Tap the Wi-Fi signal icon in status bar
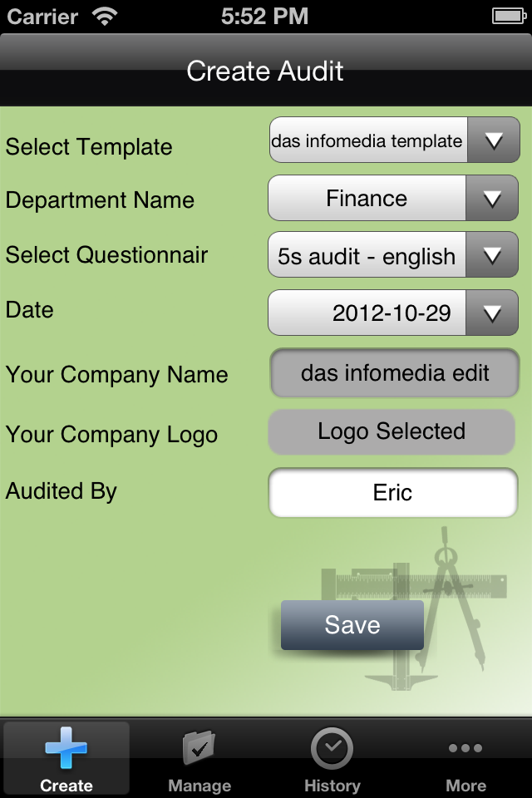 [105, 16]
